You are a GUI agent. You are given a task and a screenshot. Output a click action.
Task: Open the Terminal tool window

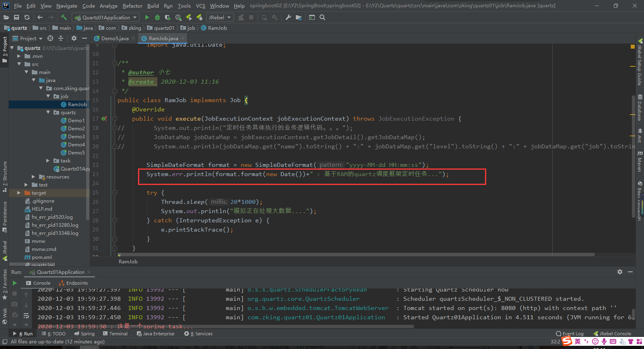[115, 334]
